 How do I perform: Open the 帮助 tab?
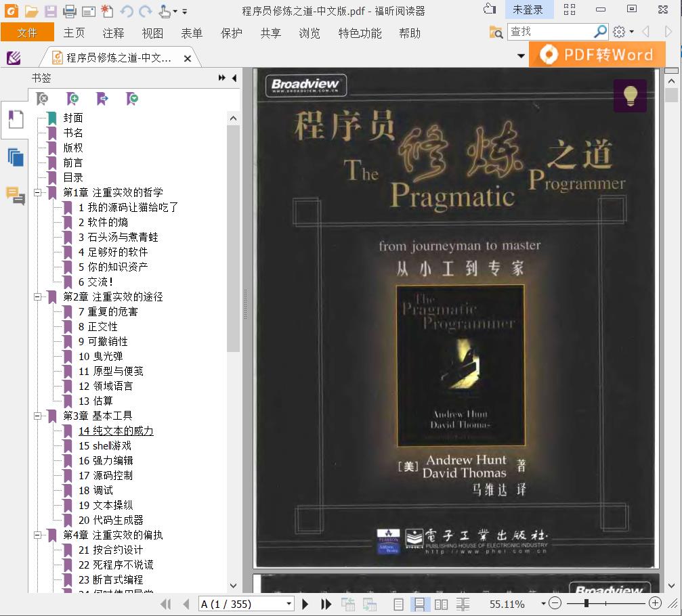tap(410, 33)
